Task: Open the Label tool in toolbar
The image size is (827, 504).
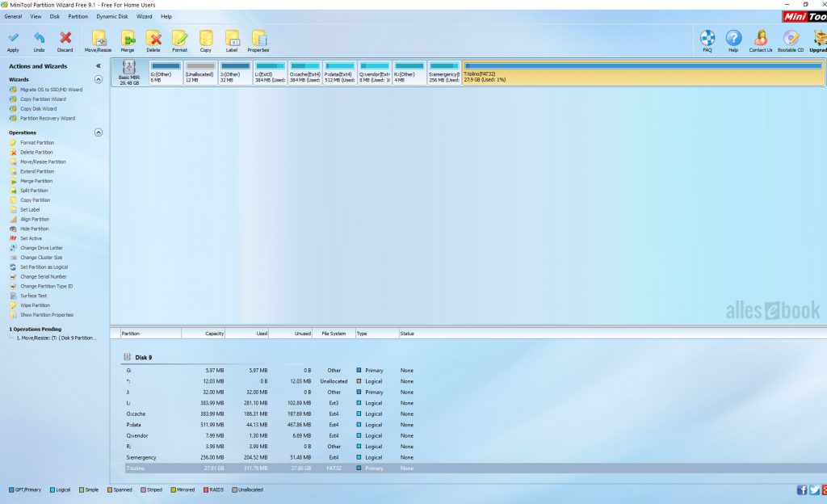Action: (232, 41)
